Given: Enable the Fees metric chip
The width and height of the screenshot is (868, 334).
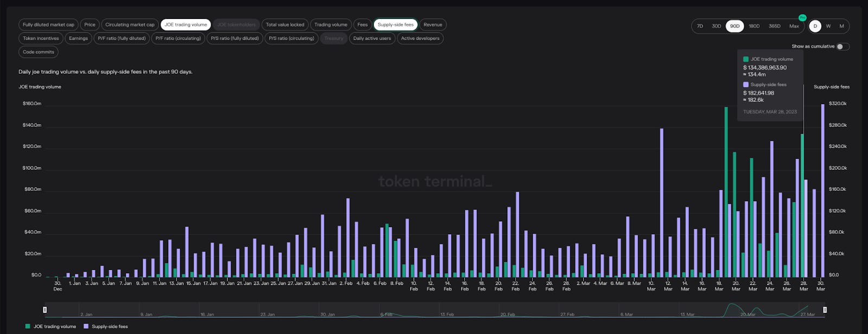Looking at the screenshot, I should coord(362,24).
